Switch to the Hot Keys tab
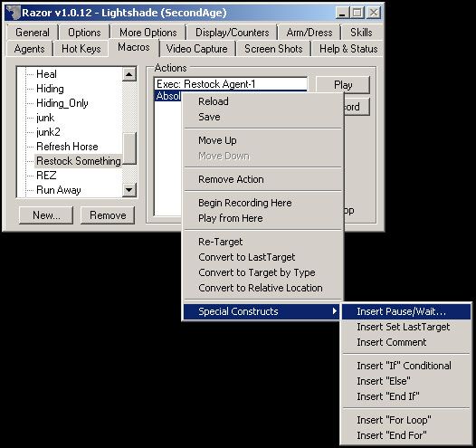The image size is (476, 448). [81, 49]
